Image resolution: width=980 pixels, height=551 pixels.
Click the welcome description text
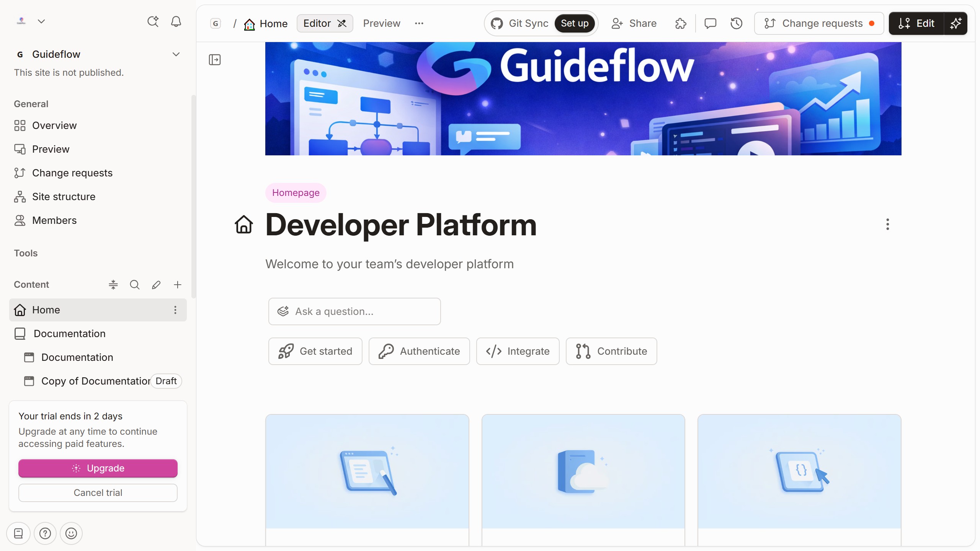pos(389,264)
